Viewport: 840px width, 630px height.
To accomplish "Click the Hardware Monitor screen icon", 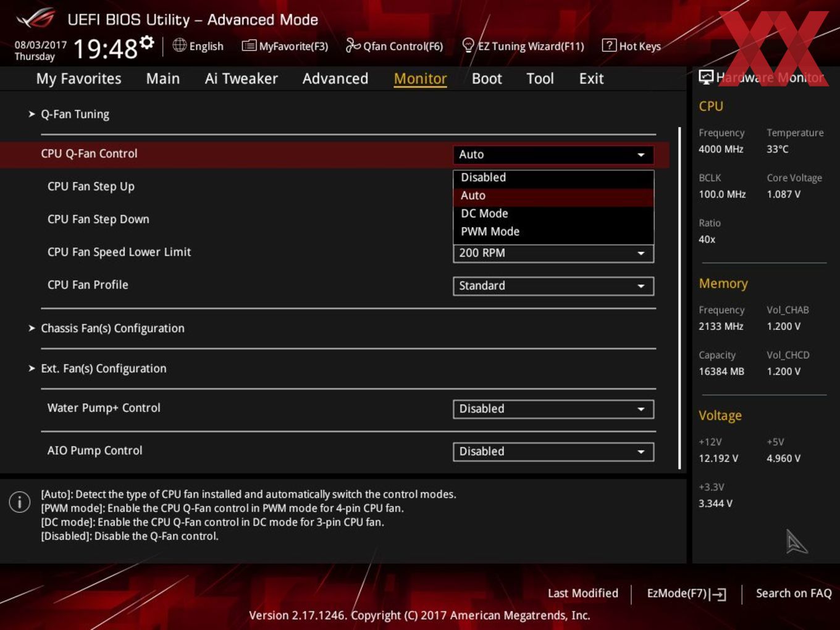I will 705,77.
